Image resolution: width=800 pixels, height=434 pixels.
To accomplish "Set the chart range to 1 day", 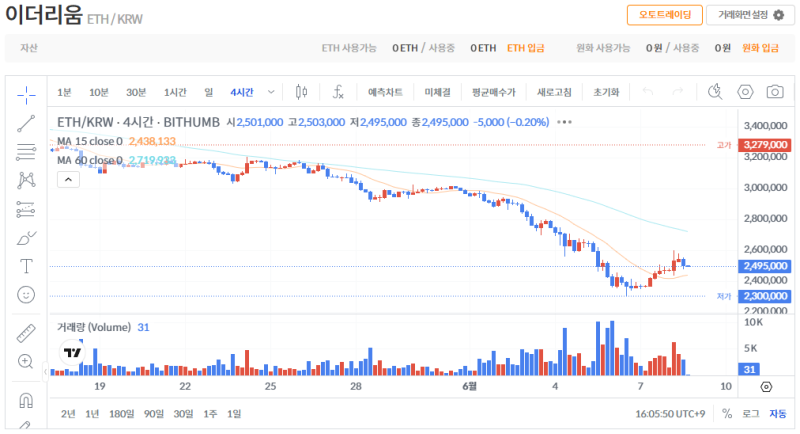I will pos(234,414).
